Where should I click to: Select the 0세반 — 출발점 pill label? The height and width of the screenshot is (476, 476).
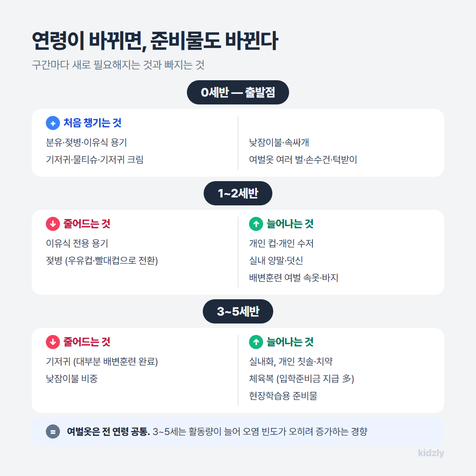pyautogui.click(x=238, y=92)
